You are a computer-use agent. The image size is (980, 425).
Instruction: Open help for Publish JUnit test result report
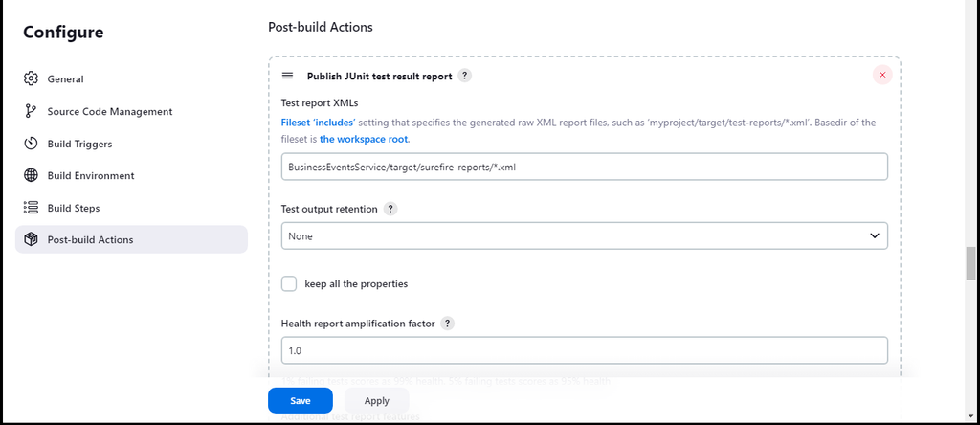[x=465, y=76]
